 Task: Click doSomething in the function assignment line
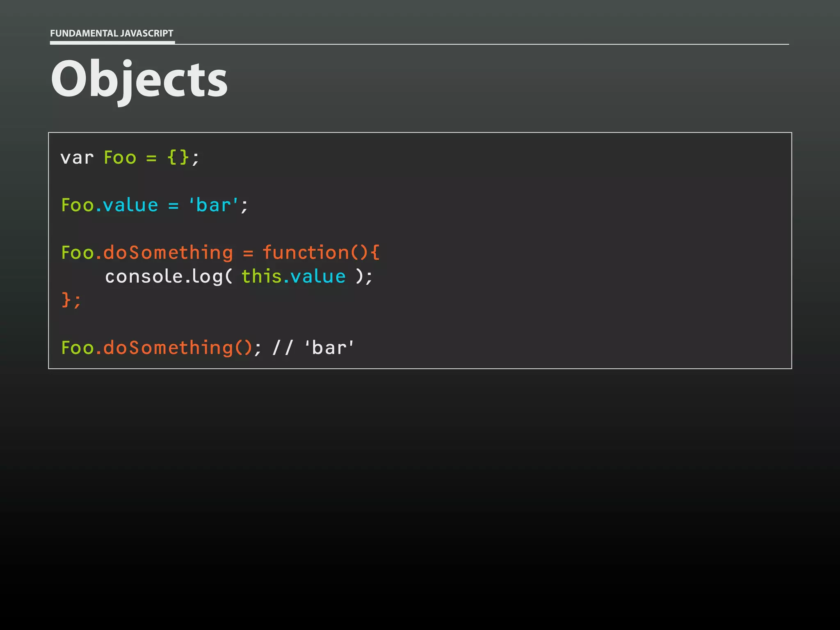pyautogui.click(x=168, y=253)
